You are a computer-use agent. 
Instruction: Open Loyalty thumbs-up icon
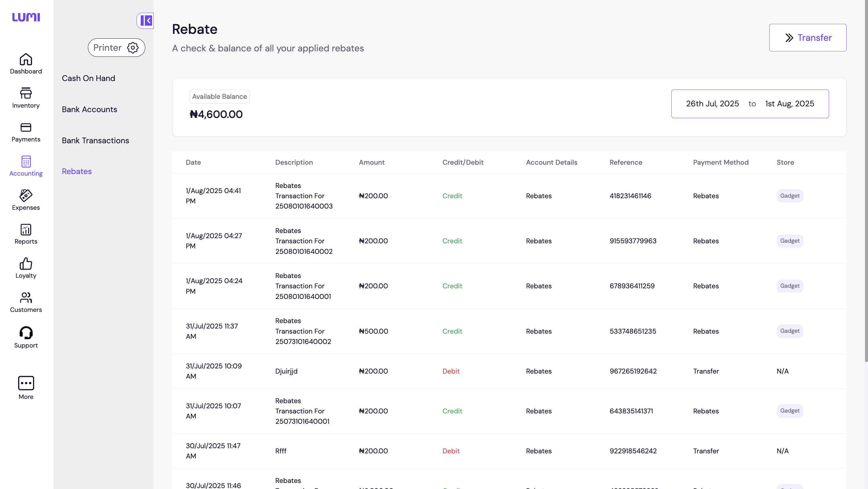tap(26, 264)
